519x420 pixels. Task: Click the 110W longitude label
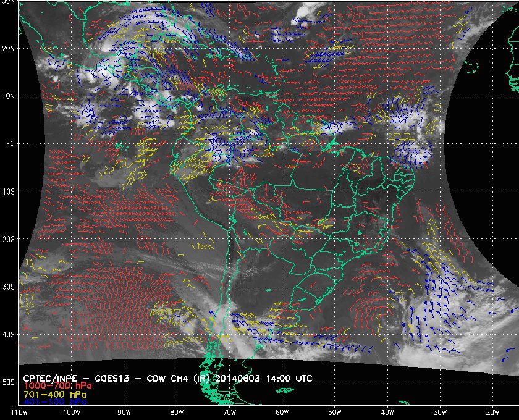19,412
